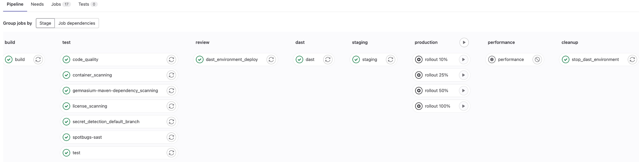Screen dimensions: 644x162
Task: Retry secret_detection_default_branch job
Action: point(171,122)
